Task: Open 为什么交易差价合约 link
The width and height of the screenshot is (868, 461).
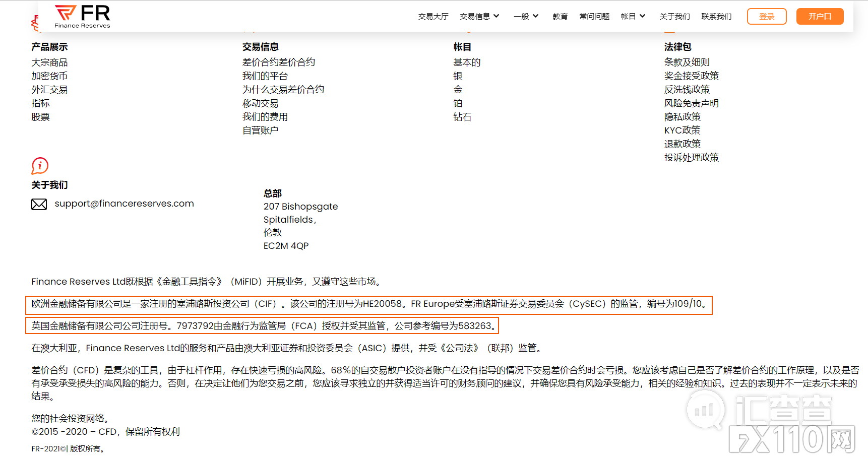Action: 283,90
